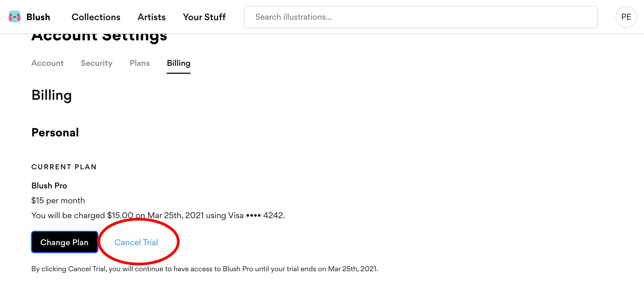Click the $15 per month price text
Screen dimensions: 644x294
click(58, 201)
